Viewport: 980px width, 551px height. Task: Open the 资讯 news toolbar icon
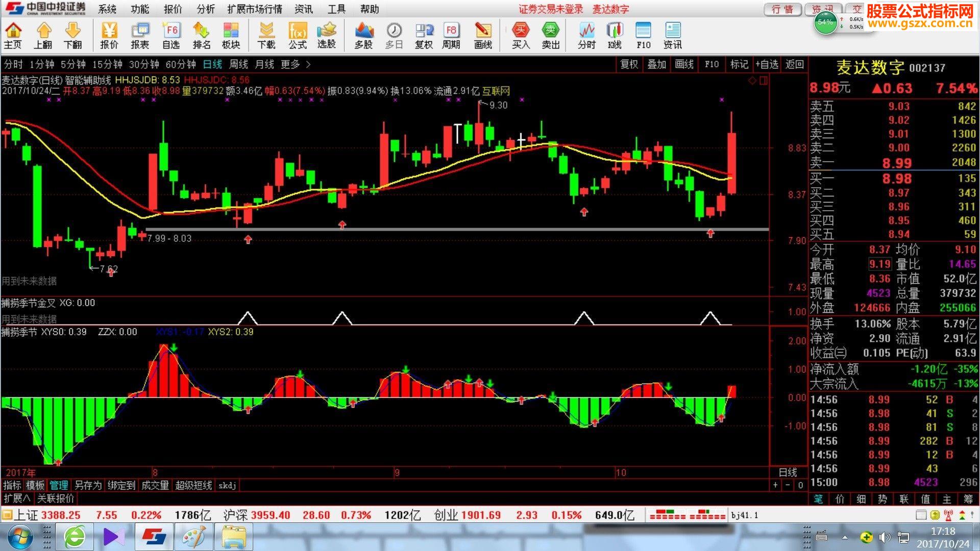pyautogui.click(x=673, y=36)
